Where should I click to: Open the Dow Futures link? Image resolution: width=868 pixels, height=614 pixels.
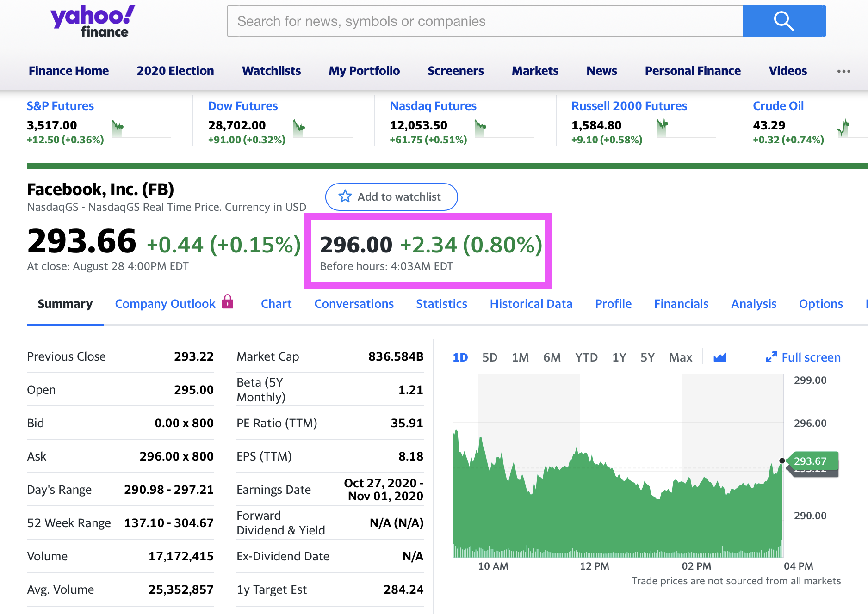tap(243, 106)
